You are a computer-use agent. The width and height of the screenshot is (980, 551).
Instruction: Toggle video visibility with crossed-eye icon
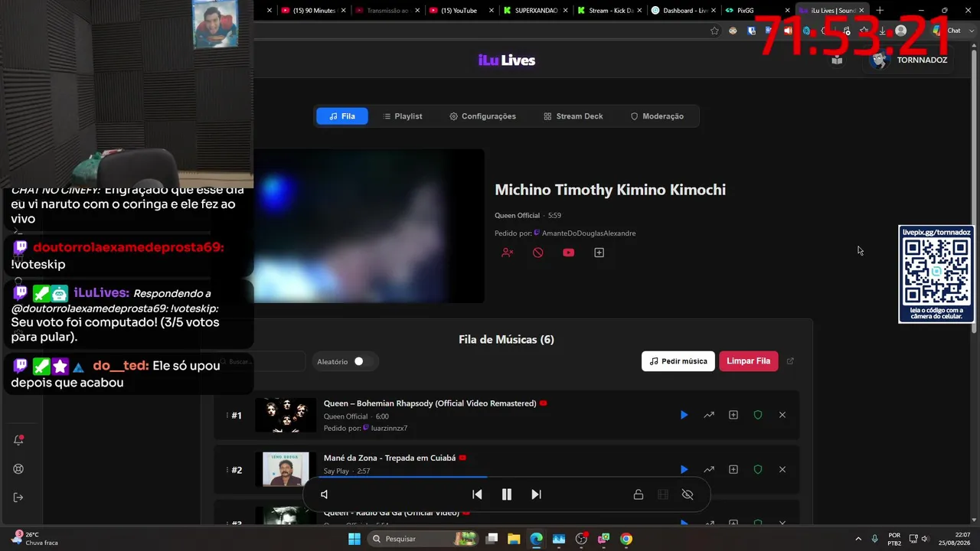pos(688,494)
